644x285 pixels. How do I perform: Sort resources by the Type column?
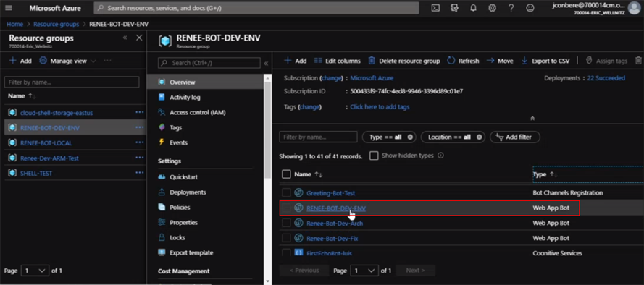coord(545,174)
